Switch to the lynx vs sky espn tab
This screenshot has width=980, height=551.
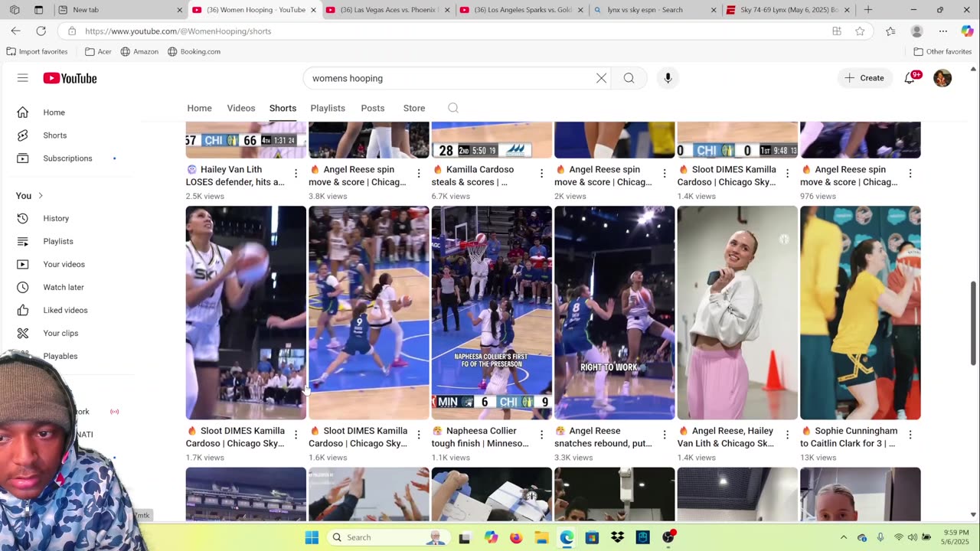656,10
